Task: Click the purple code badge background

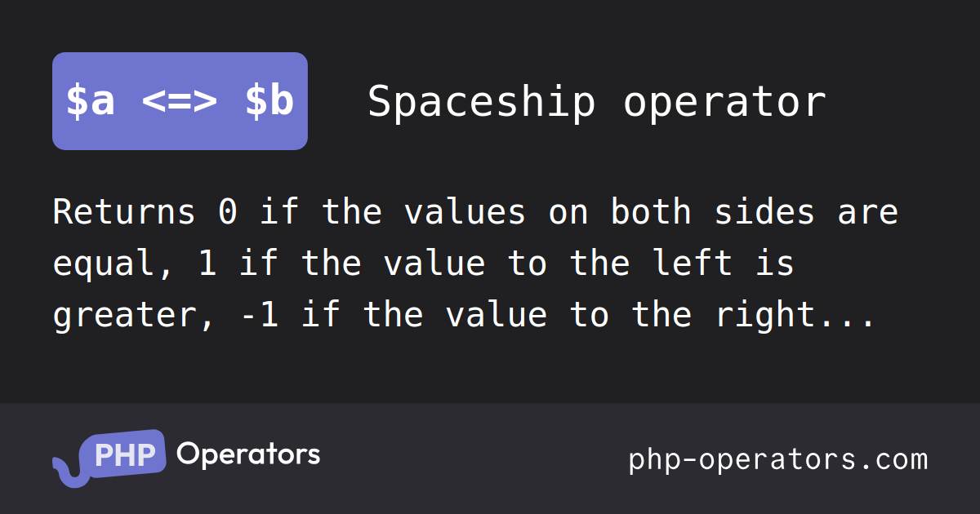Action: (180, 101)
